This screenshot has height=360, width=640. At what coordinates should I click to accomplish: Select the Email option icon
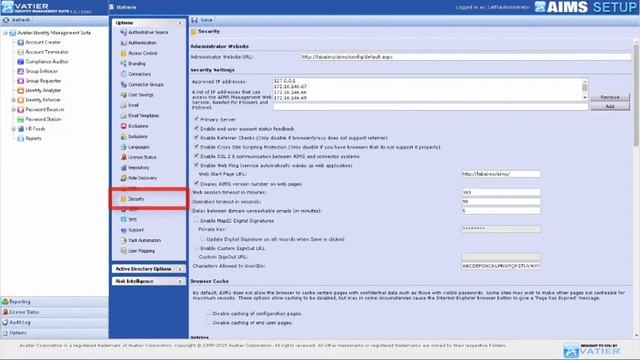(123, 105)
